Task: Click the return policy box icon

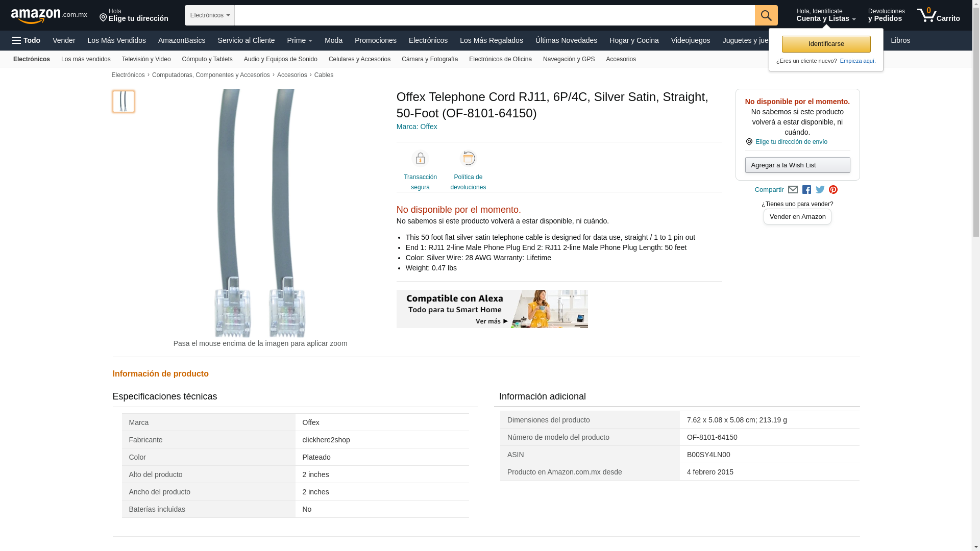Action: [x=468, y=159]
